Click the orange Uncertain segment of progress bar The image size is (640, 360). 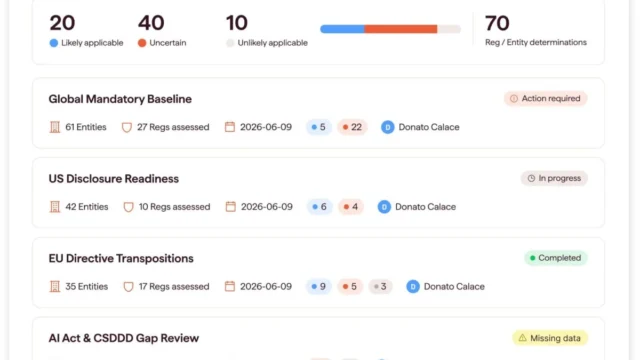pyautogui.click(x=400, y=29)
